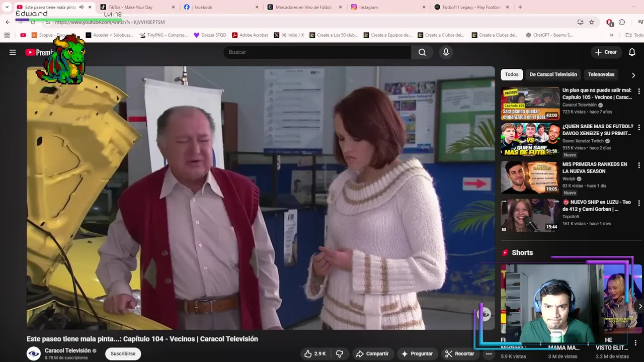The height and width of the screenshot is (362, 644).
Task: Switch to Marcadores en Vivo de Fútbol tab
Action: coord(303,7)
